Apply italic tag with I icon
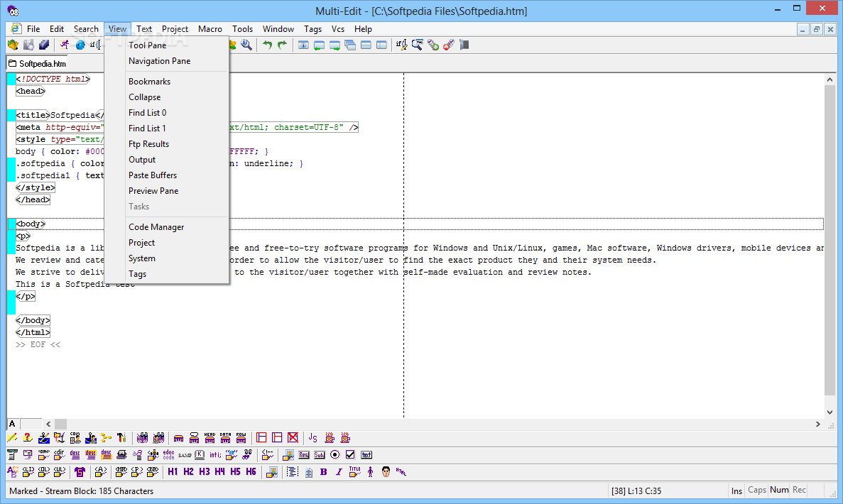This screenshot has width=843, height=504. coord(339,472)
